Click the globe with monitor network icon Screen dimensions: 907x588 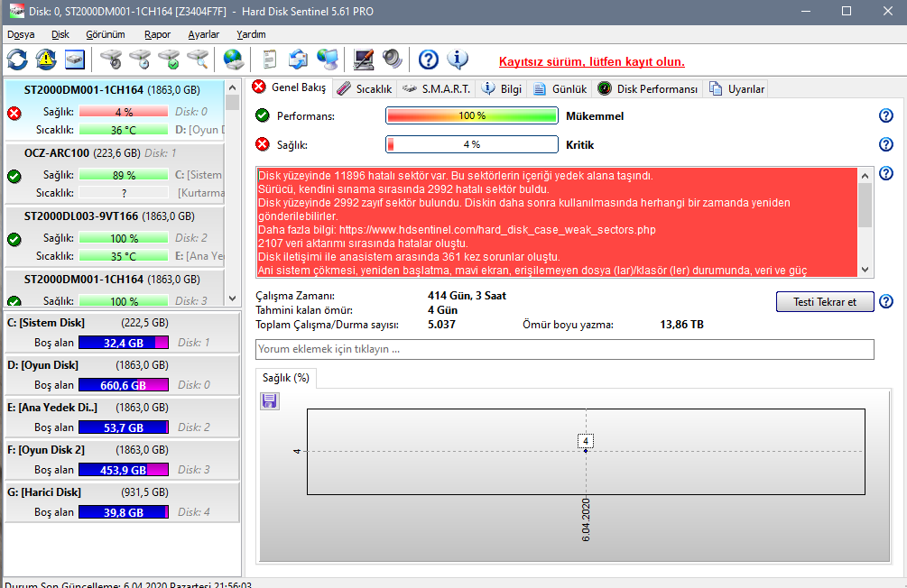click(x=328, y=60)
